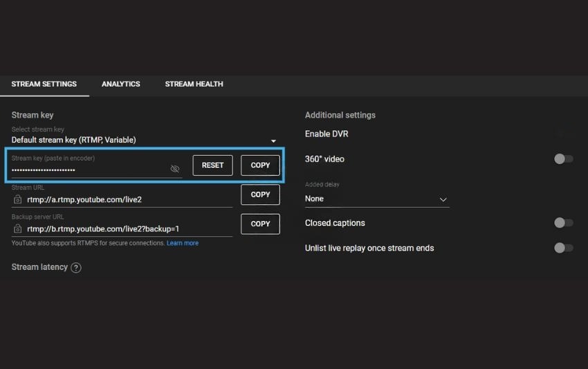The width and height of the screenshot is (588, 369).
Task: Open the Stream latency help icon
Action: [x=76, y=268]
